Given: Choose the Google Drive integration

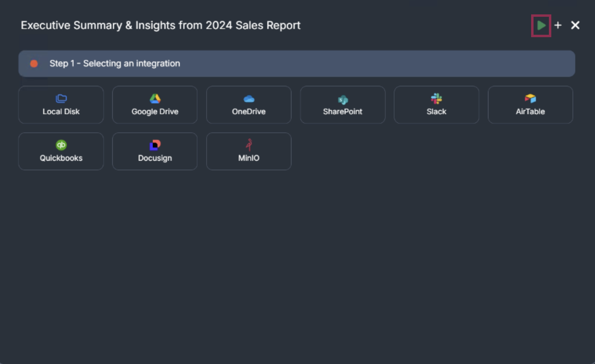Looking at the screenshot, I should tap(155, 105).
